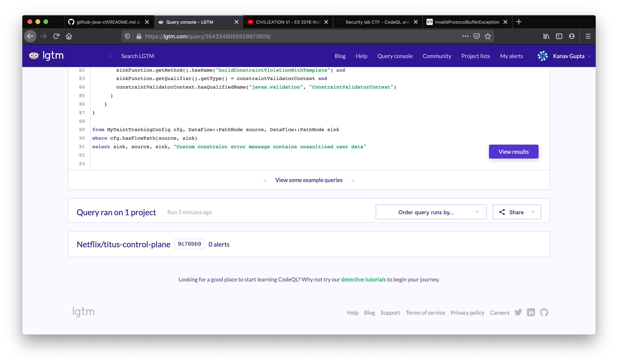Open the Twitter icon in the footer
This screenshot has height=364, width=618.
[518, 312]
